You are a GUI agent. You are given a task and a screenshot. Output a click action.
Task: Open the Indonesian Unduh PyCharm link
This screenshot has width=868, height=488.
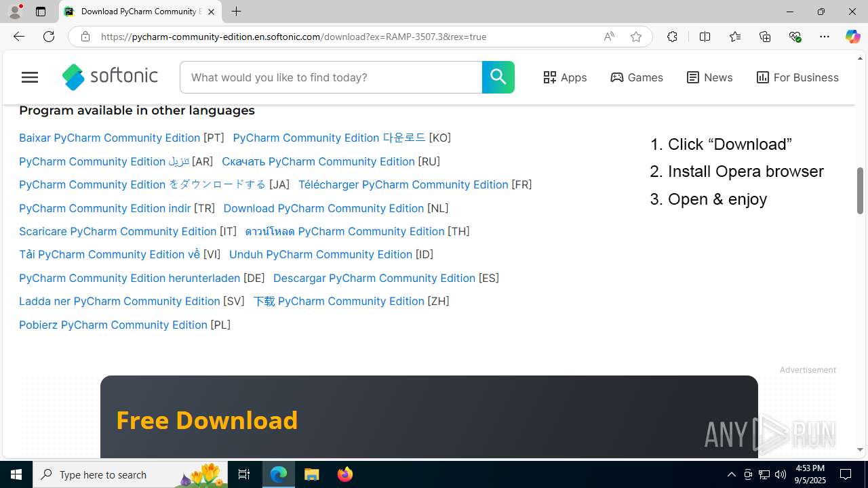click(321, 254)
